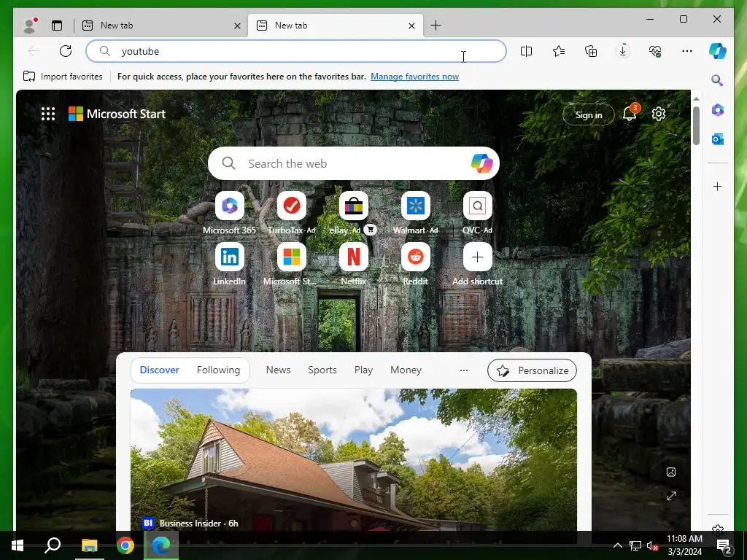This screenshot has width=747, height=560.
Task: Click the muted volume tray icon
Action: [x=651, y=545]
